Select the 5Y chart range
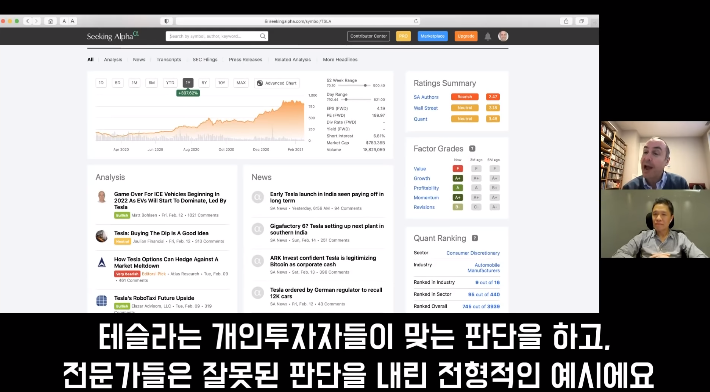 coord(204,83)
